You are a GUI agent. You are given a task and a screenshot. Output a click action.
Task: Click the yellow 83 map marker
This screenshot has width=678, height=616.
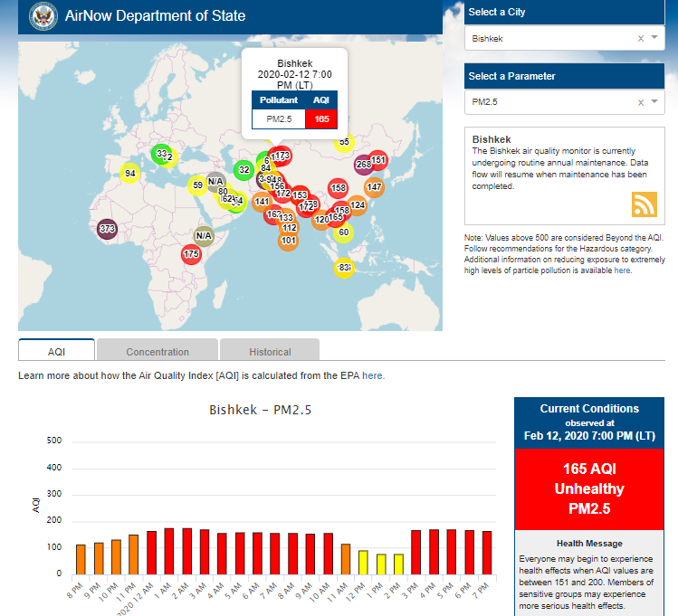pyautogui.click(x=344, y=268)
